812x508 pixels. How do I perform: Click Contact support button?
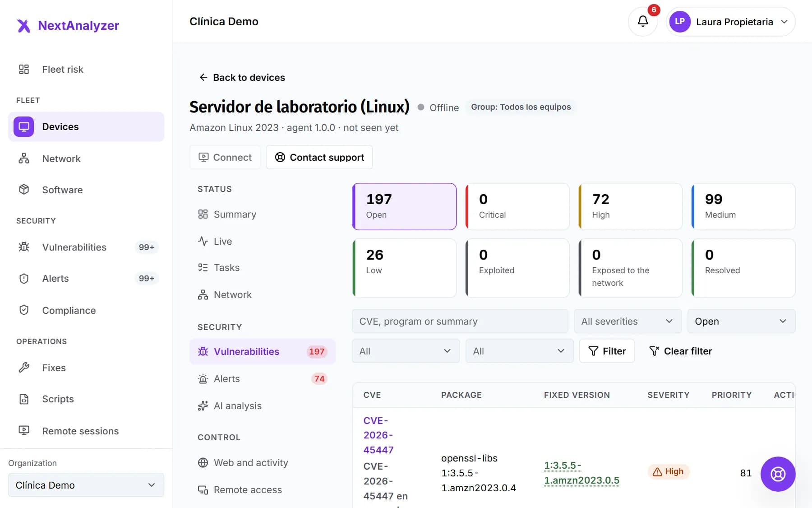tap(319, 157)
